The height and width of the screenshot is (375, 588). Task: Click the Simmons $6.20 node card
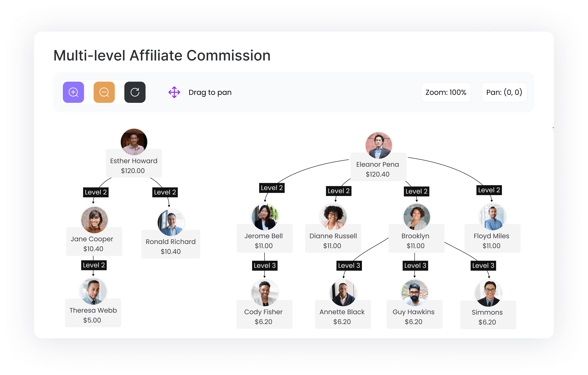point(488,317)
